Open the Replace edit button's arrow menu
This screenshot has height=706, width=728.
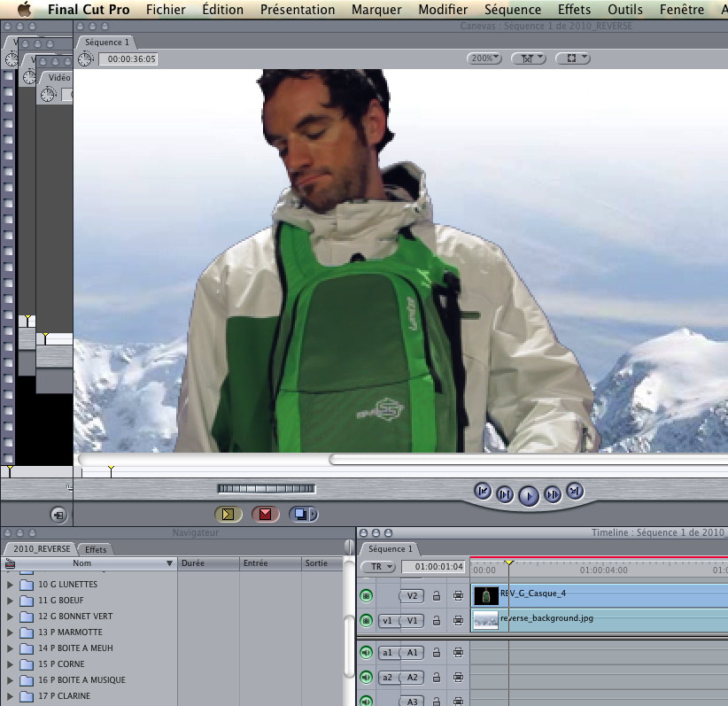[x=314, y=514]
